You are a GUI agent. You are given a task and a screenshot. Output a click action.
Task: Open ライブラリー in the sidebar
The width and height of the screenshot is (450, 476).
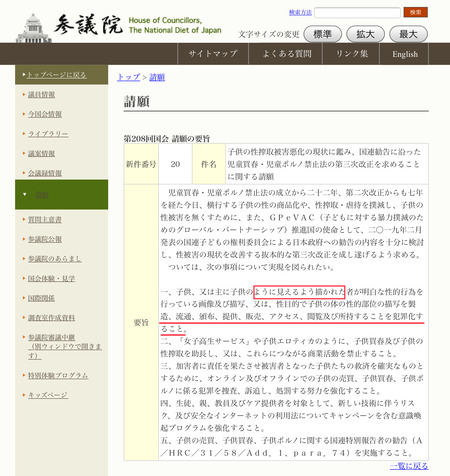[x=48, y=134]
